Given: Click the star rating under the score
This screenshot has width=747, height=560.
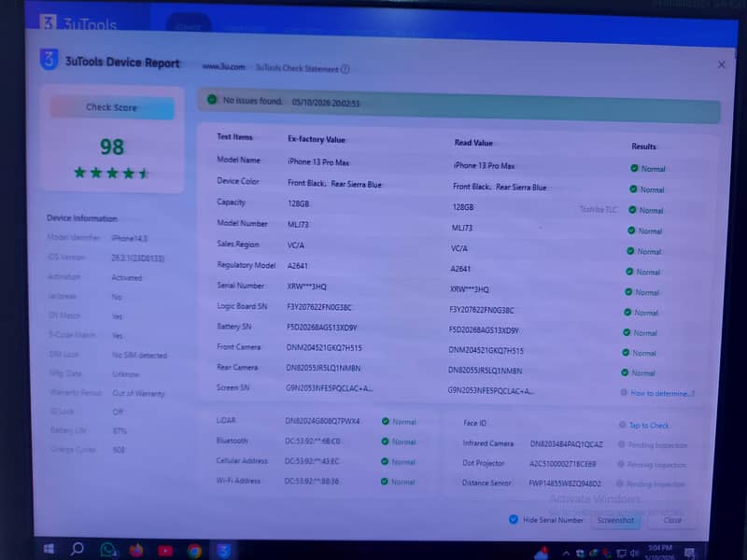Looking at the screenshot, I should (x=112, y=173).
